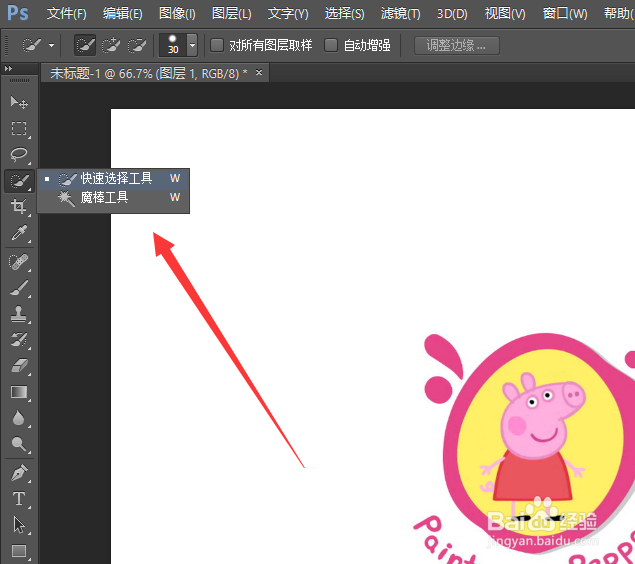Viewport: 635px width, 564px height.
Task: Select the Path Selection tool
Action: [x=19, y=525]
